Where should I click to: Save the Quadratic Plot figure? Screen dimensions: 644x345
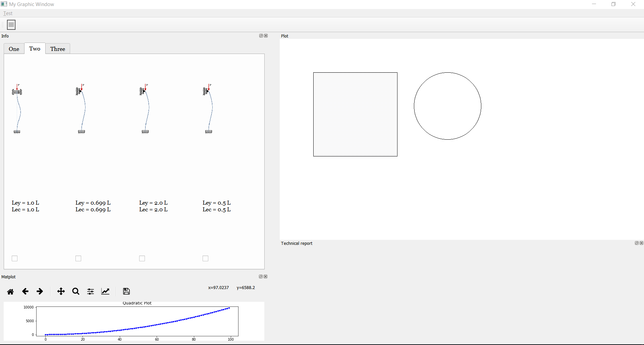point(126,291)
